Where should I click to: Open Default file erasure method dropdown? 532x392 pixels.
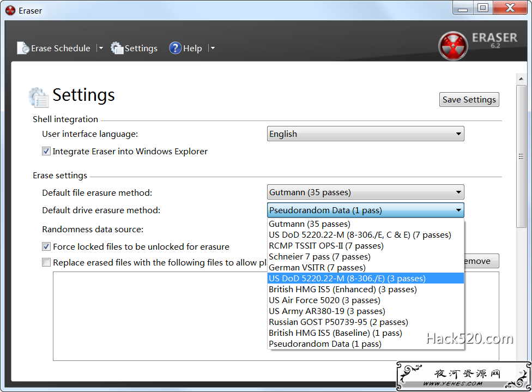pos(365,192)
